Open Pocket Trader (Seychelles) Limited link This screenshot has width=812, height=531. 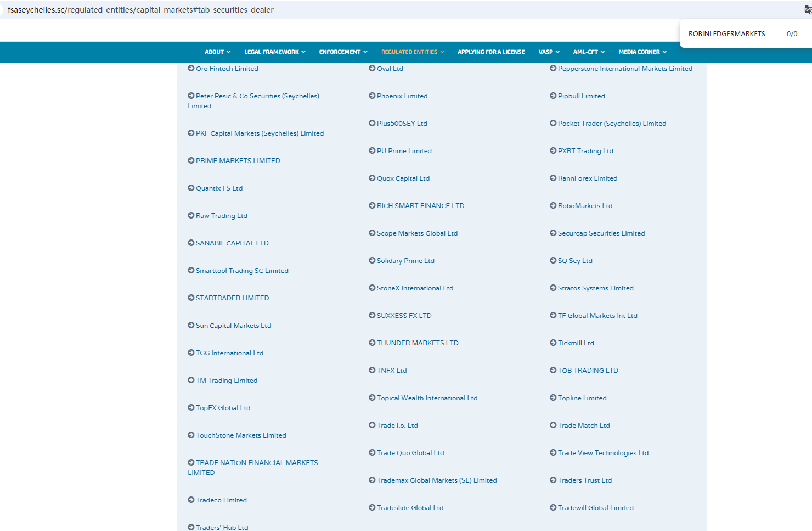[x=612, y=124]
